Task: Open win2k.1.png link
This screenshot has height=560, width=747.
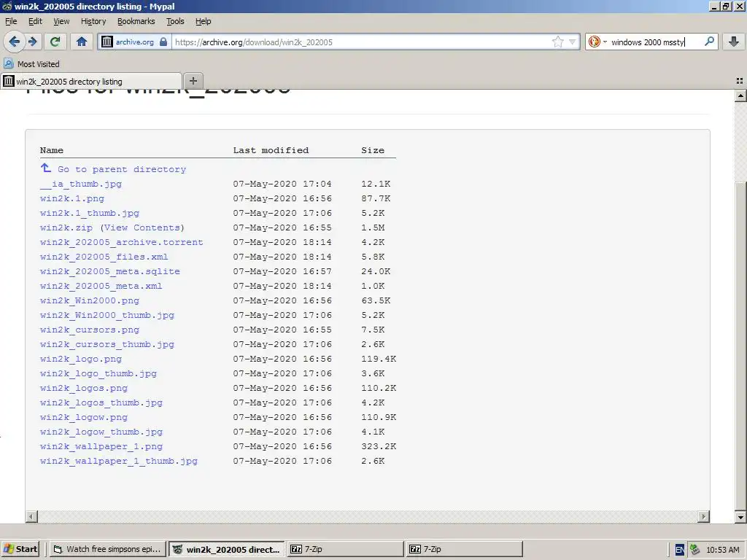Action: (72, 198)
